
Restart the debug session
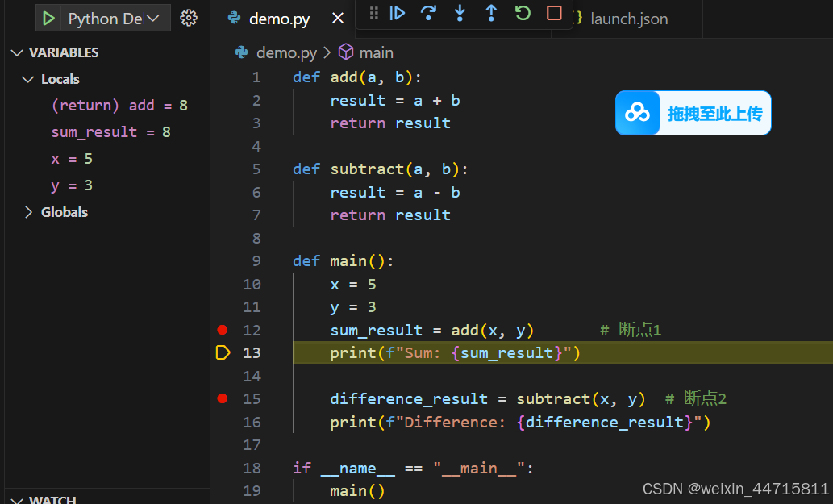(523, 14)
